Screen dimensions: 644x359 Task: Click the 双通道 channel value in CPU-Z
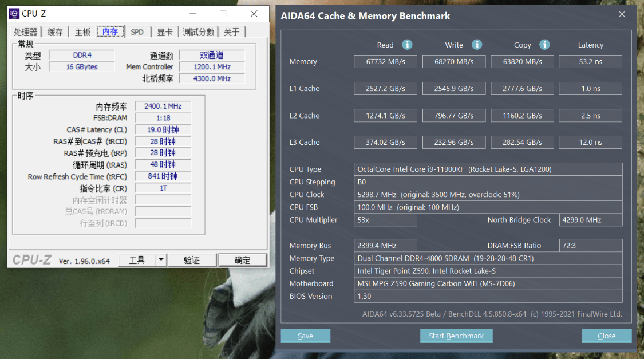pyautogui.click(x=212, y=55)
